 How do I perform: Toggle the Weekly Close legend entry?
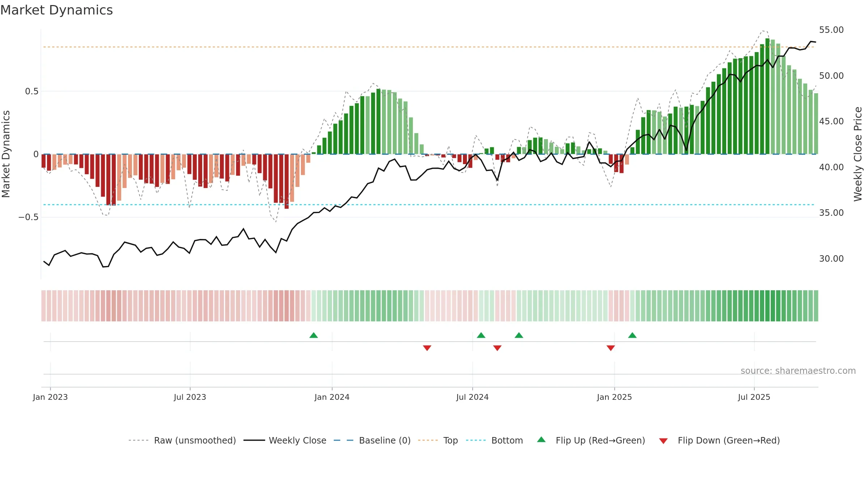click(285, 440)
